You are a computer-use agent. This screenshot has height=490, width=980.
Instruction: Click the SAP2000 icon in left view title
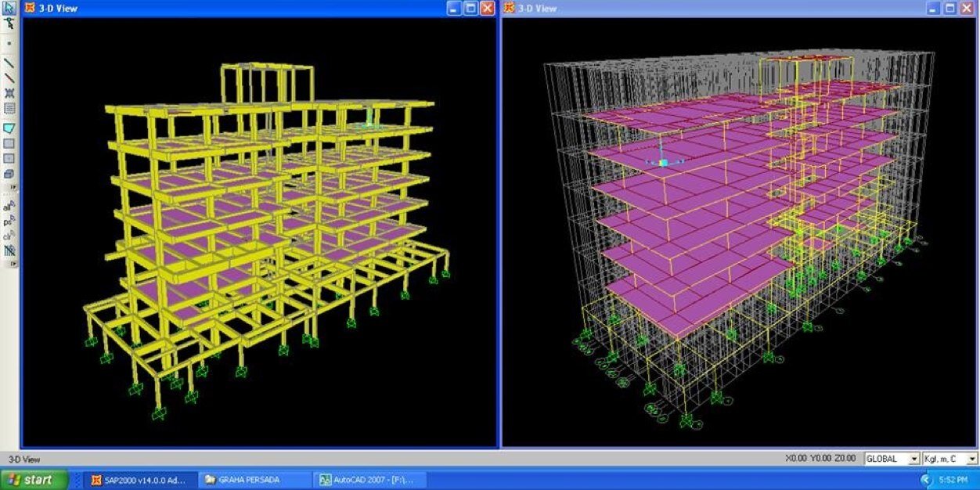coord(30,8)
